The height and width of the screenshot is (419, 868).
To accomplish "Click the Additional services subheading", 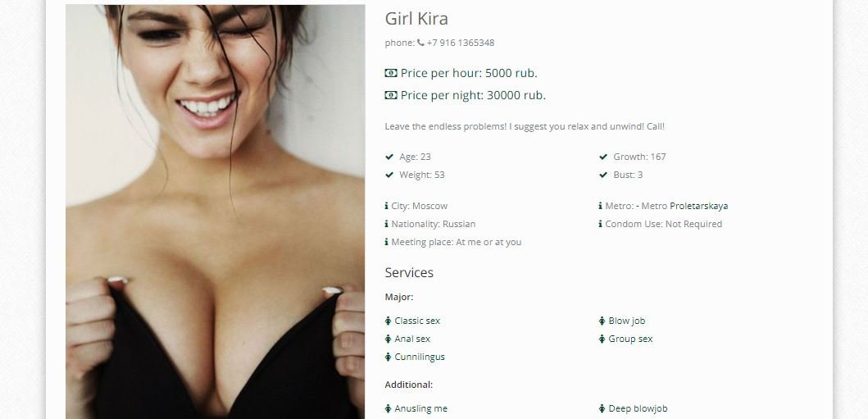I will click(409, 385).
